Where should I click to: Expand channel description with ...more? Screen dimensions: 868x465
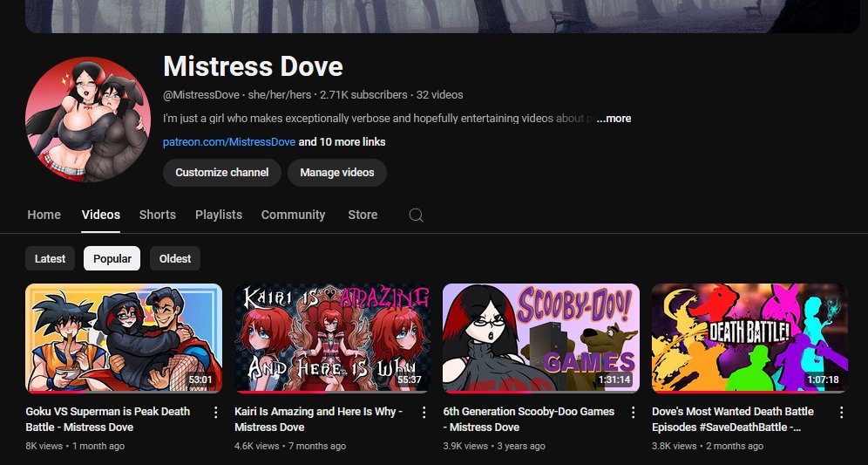click(614, 118)
